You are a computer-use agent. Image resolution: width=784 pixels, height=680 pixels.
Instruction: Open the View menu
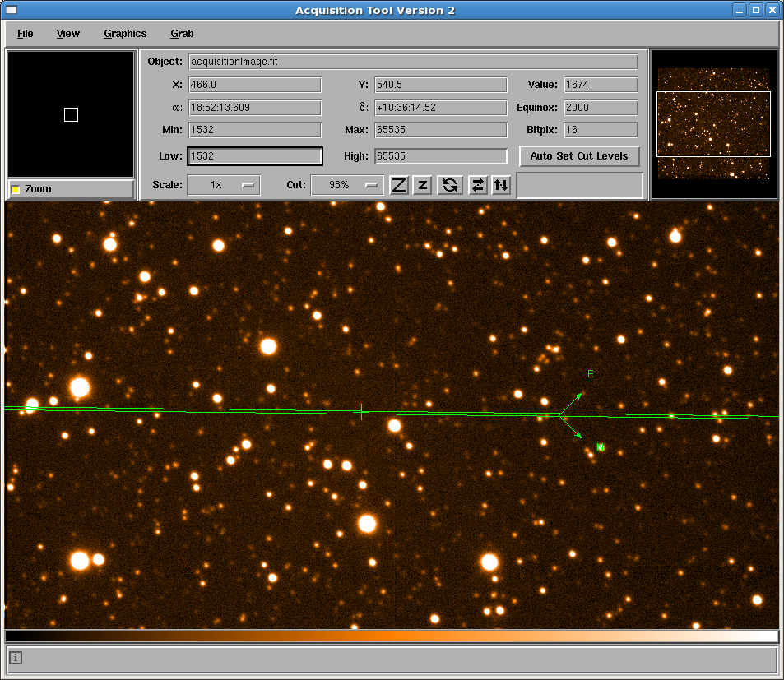[68, 34]
